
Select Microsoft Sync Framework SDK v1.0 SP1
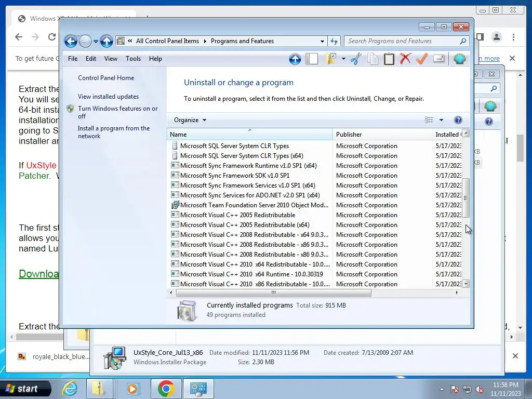235,176
